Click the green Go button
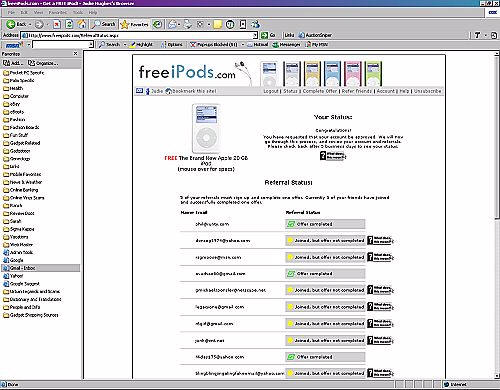Viewport: 500px width, 390px height. pyautogui.click(x=268, y=35)
